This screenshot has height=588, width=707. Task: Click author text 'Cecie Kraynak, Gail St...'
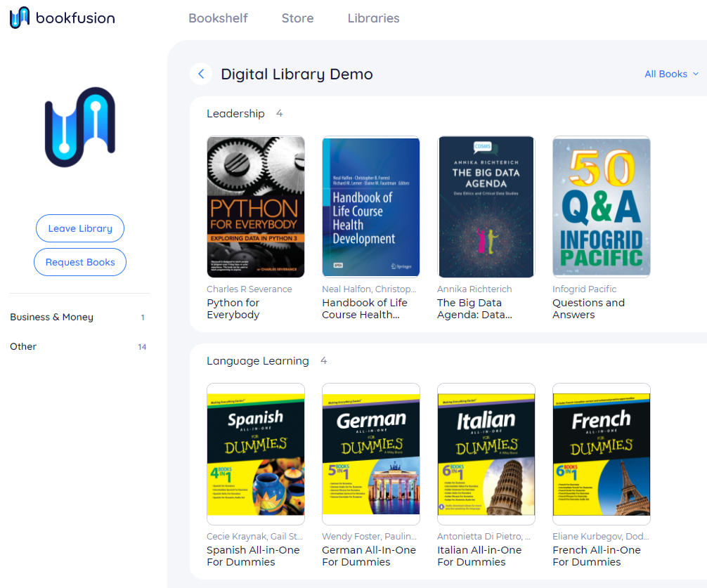pos(254,536)
